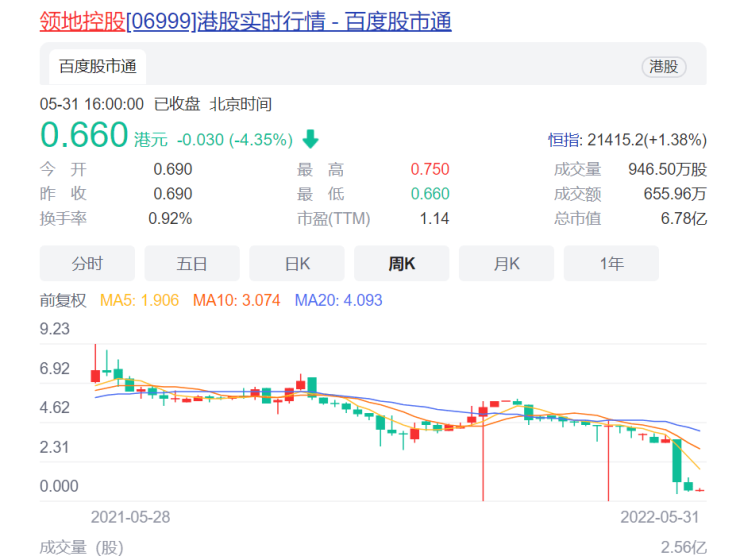The height and width of the screenshot is (560, 740).
Task: Switch chart to 五日 view
Action: (x=192, y=263)
